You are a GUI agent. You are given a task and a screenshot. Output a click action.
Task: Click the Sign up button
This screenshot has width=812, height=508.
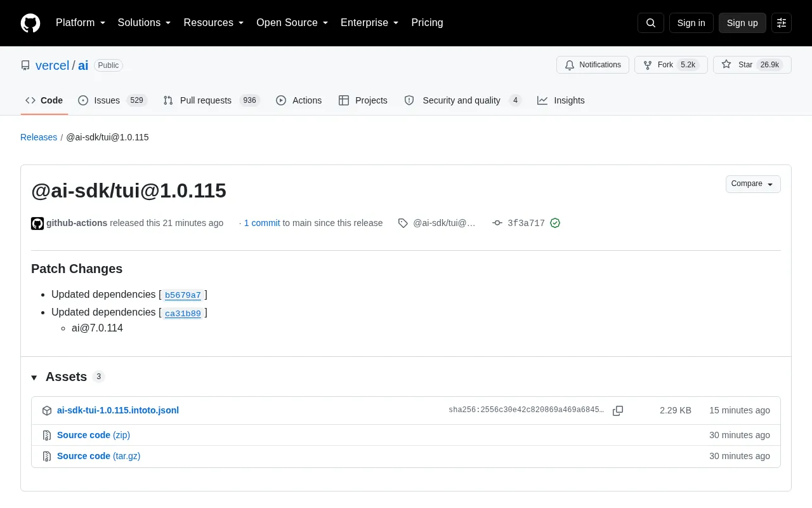coord(742,23)
